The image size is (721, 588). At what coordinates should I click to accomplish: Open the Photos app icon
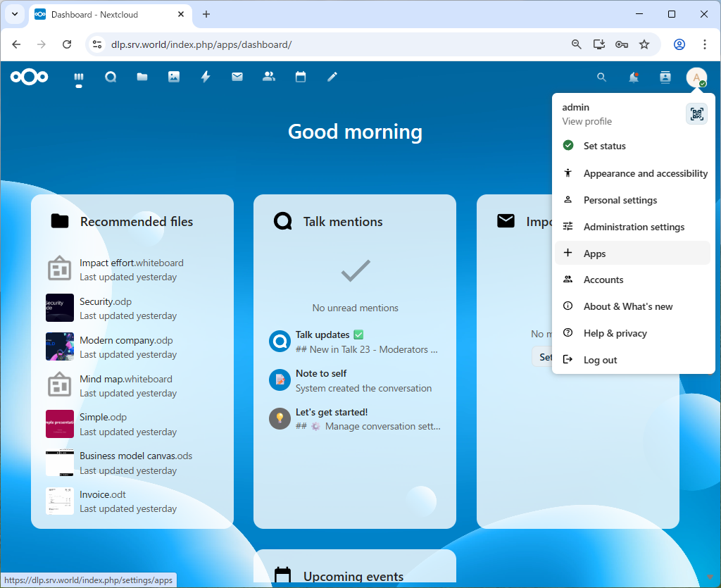[x=174, y=77]
